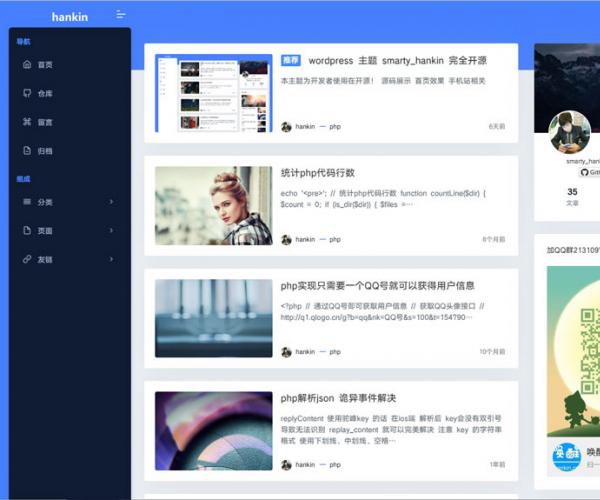Open post php实现只需要一个QQ号就可以获得用户信息

point(377,286)
